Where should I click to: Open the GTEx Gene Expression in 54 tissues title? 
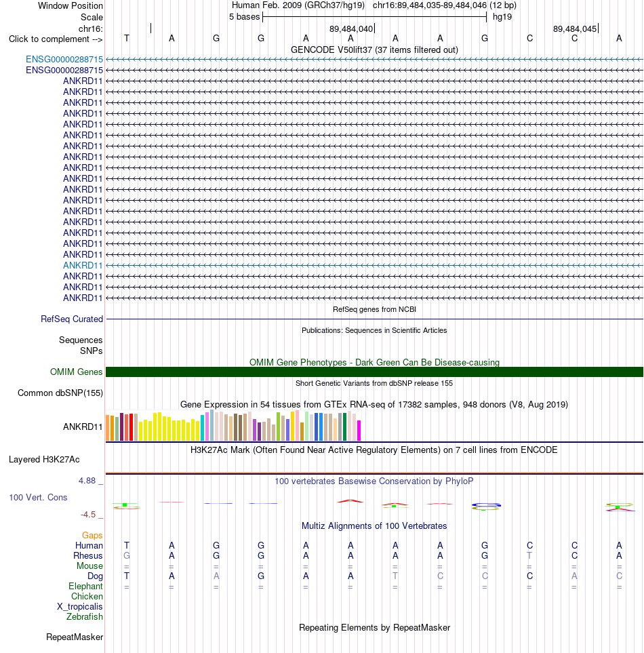tap(374, 404)
